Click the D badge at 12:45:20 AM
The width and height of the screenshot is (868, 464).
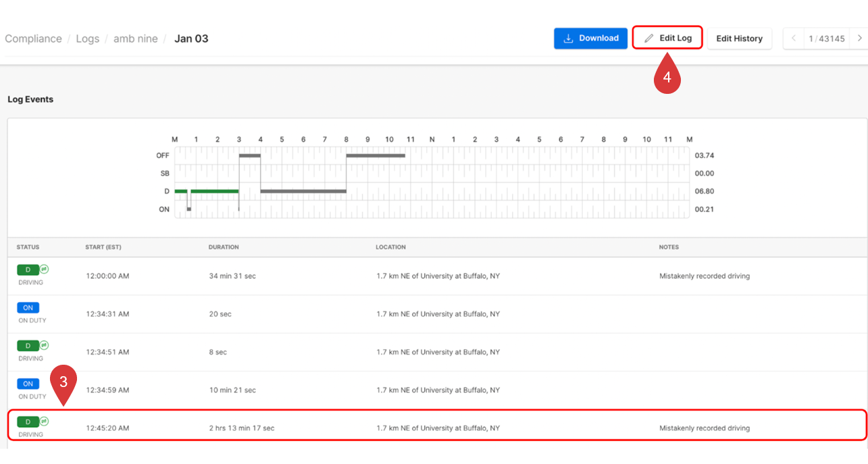[x=28, y=422]
